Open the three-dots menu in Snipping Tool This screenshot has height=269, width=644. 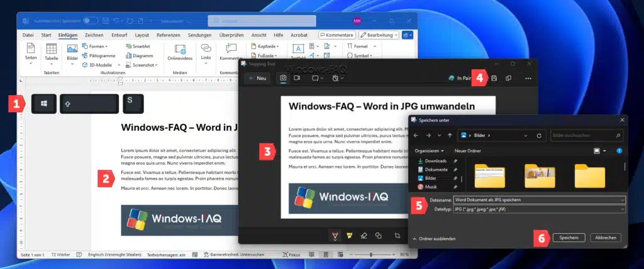[x=528, y=79]
